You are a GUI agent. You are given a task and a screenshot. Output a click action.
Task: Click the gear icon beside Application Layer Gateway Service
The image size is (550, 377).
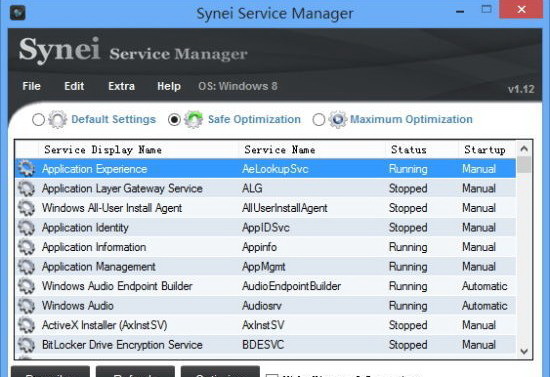27,188
